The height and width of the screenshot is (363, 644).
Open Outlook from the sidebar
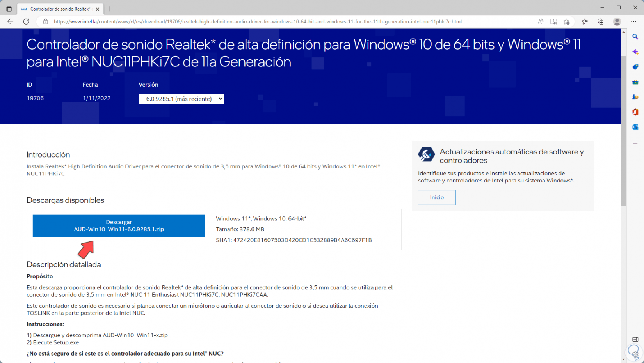coord(635,127)
